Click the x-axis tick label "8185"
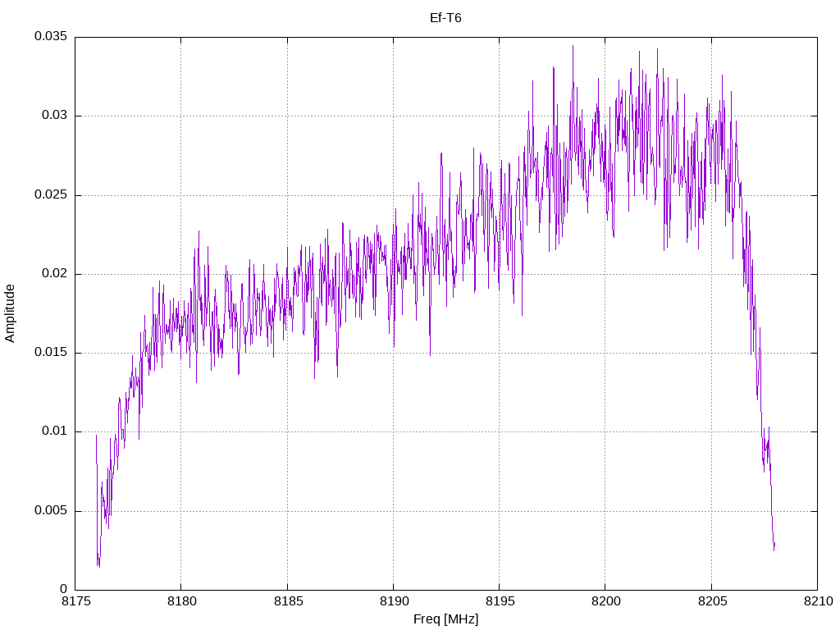This screenshot has width=840, height=630. pos(288,601)
